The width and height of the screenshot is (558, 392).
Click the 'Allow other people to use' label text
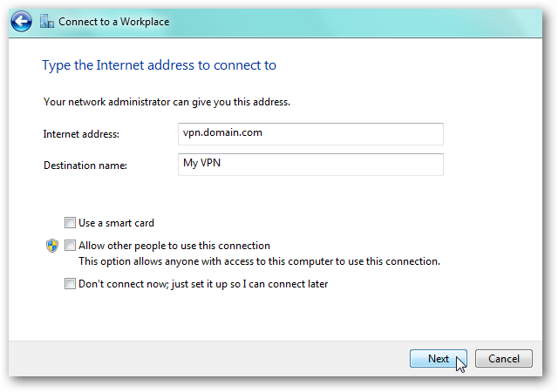174,246
